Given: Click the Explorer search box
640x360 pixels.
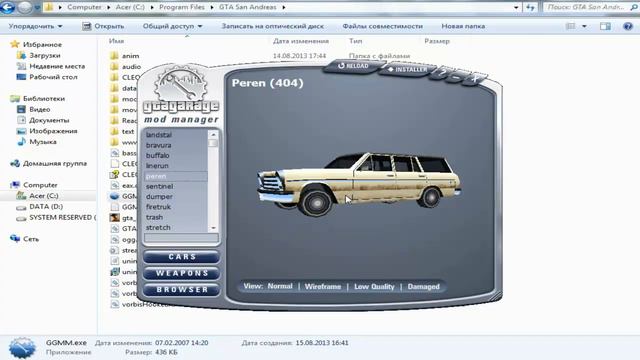Looking at the screenshot, I should [x=590, y=7].
